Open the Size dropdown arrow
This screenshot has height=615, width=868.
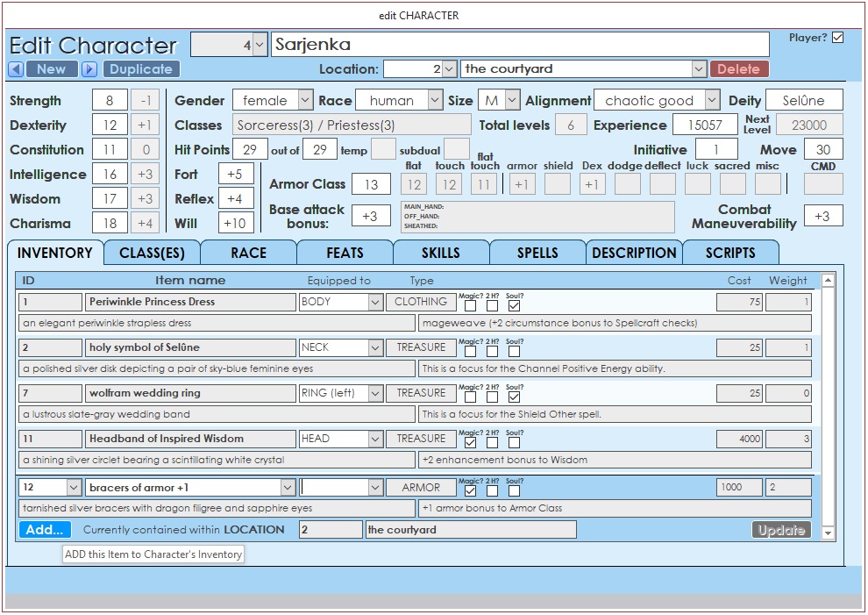512,101
